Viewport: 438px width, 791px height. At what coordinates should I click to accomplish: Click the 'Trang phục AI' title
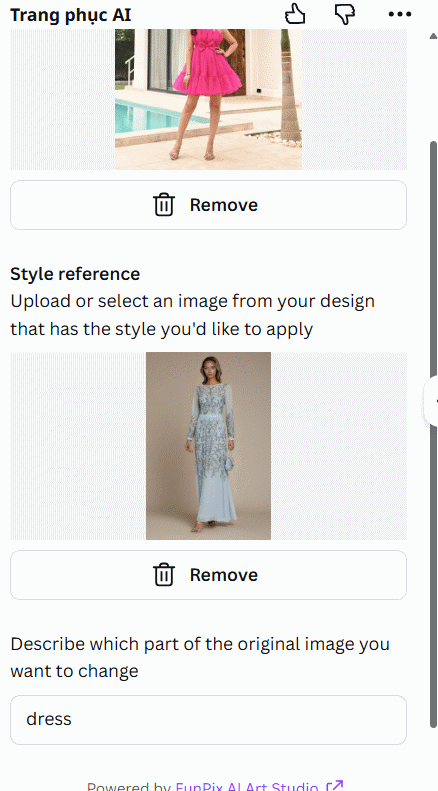point(71,15)
